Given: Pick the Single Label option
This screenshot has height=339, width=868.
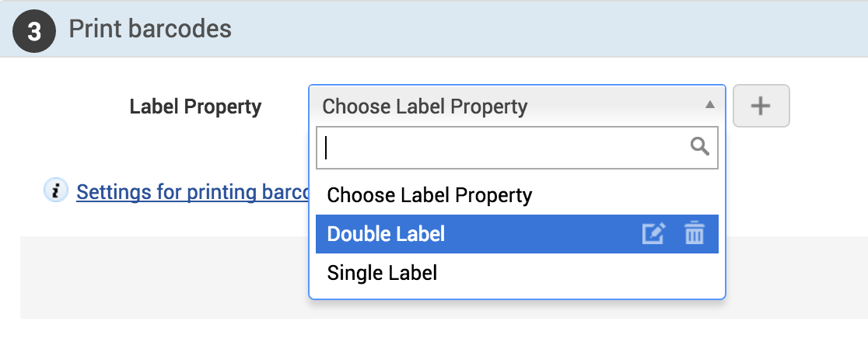Looking at the screenshot, I should pos(382,273).
